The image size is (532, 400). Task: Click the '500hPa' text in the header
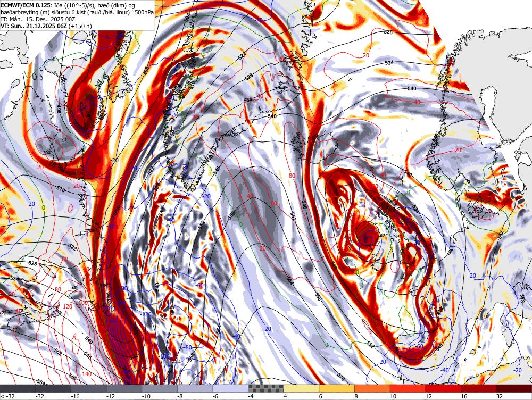pos(144,12)
